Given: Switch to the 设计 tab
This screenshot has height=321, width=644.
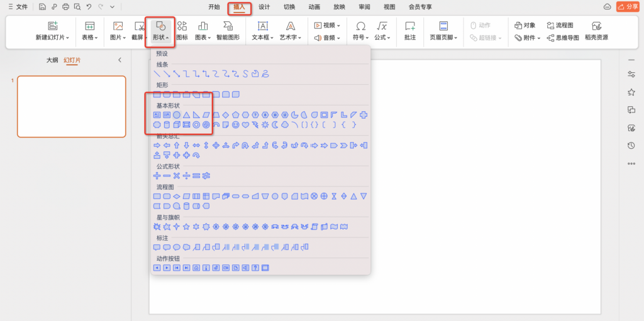Looking at the screenshot, I should [264, 7].
